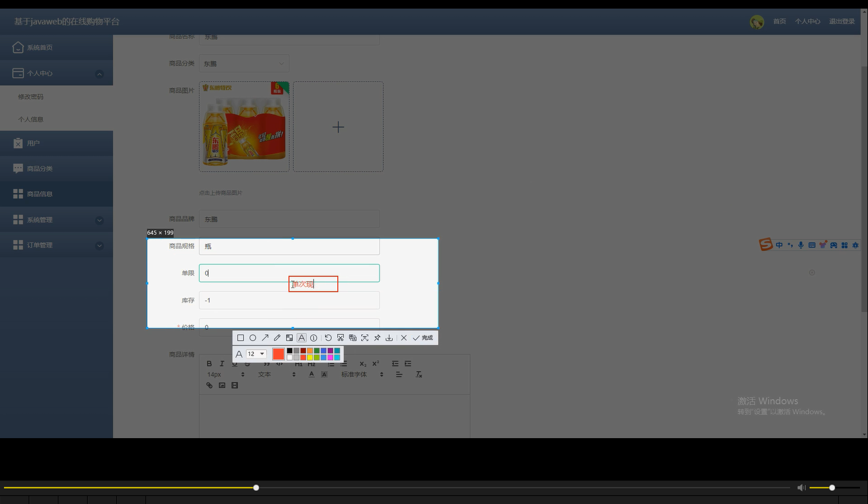Viewport: 868px width, 504px height.
Task: Toggle Sogou IME Chinese/English mode 中
Action: tap(779, 245)
